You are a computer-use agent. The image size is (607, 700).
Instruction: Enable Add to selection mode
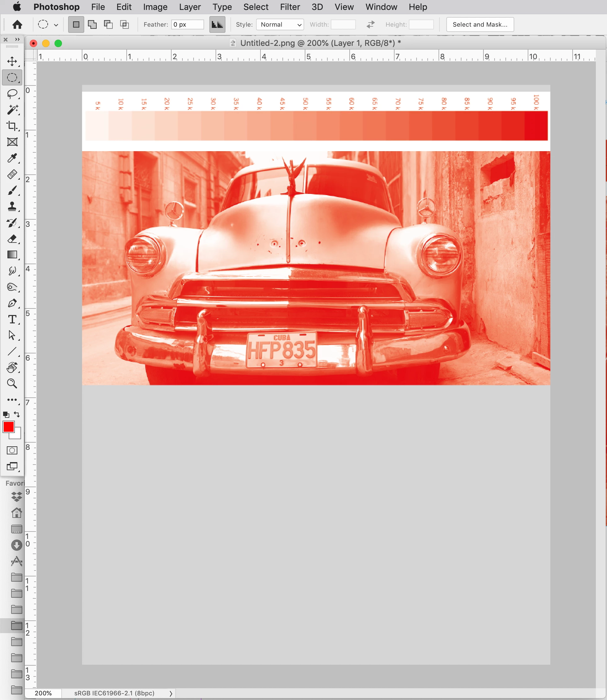(92, 24)
